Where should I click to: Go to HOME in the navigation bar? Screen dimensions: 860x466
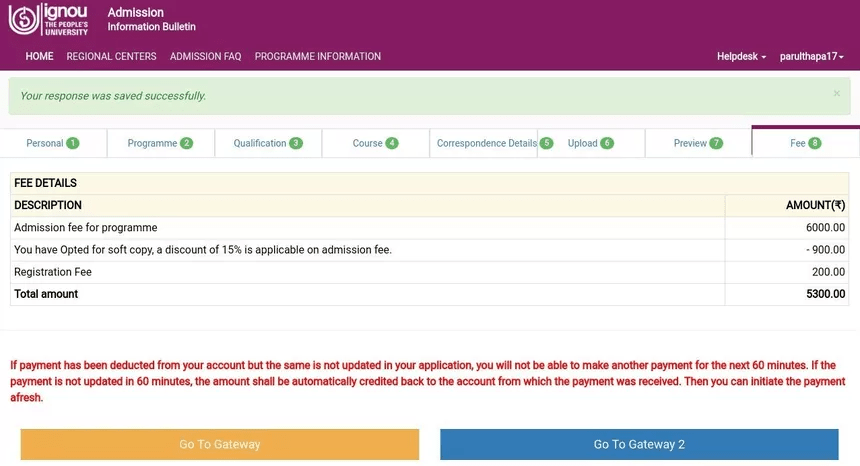click(x=39, y=56)
